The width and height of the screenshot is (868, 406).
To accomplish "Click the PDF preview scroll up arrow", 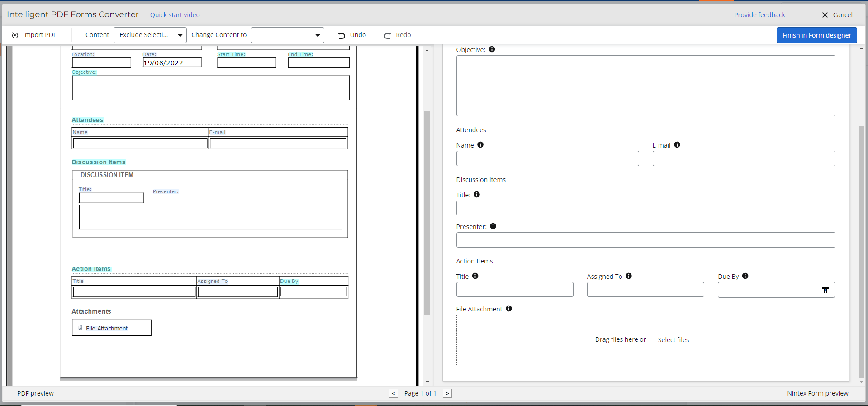I will 427,50.
